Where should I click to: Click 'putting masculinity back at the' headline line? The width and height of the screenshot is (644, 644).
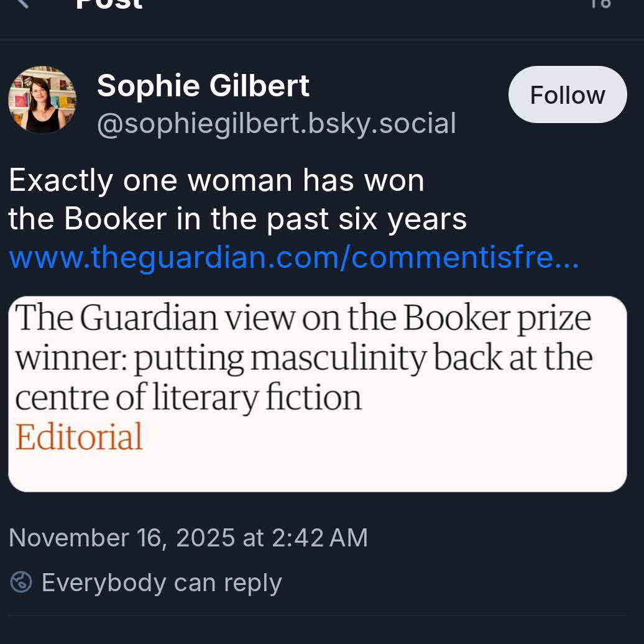(363, 358)
